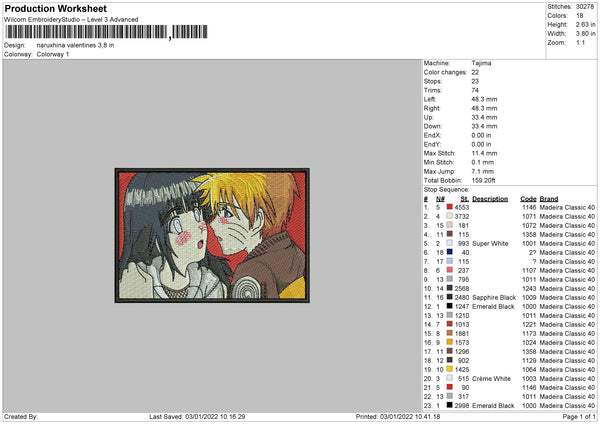Click thread code '1173'
The image size is (600, 424).
tap(529, 333)
